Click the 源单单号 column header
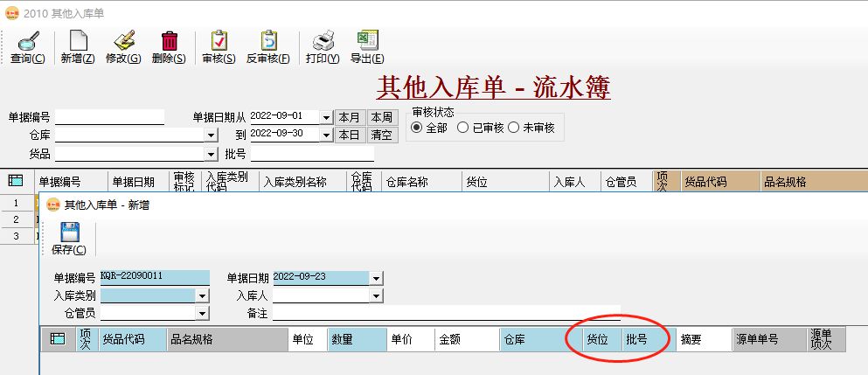 point(769,339)
